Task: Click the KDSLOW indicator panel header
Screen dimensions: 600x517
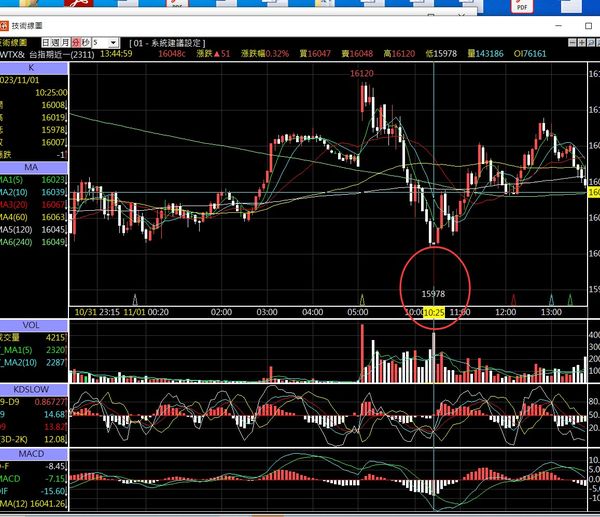Action: coord(33,388)
